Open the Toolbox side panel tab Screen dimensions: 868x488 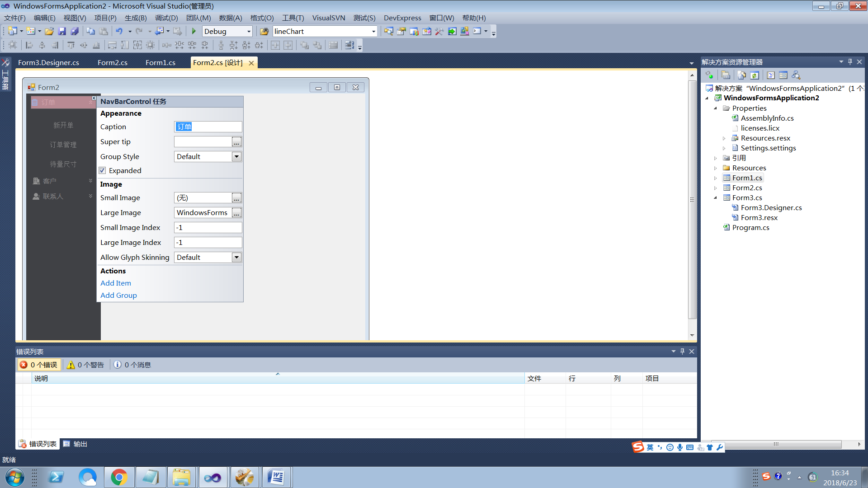5,75
